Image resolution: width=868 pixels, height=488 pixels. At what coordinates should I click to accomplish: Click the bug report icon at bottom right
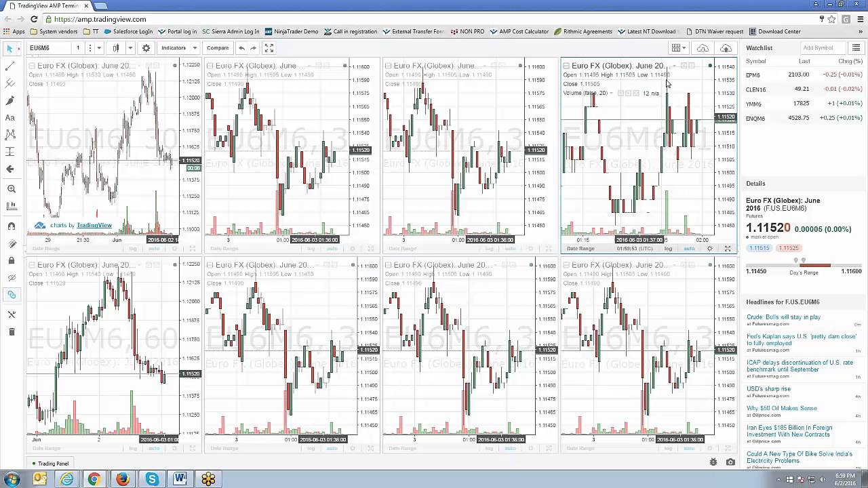pyautogui.click(x=713, y=462)
